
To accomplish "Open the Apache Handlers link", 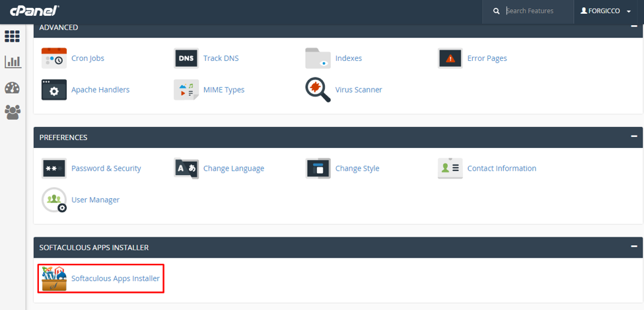I will pos(100,89).
